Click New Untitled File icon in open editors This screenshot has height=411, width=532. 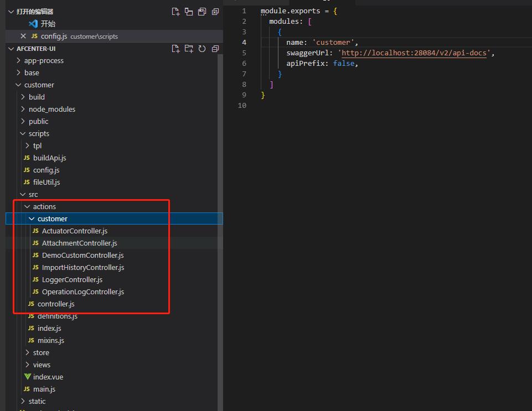point(175,12)
